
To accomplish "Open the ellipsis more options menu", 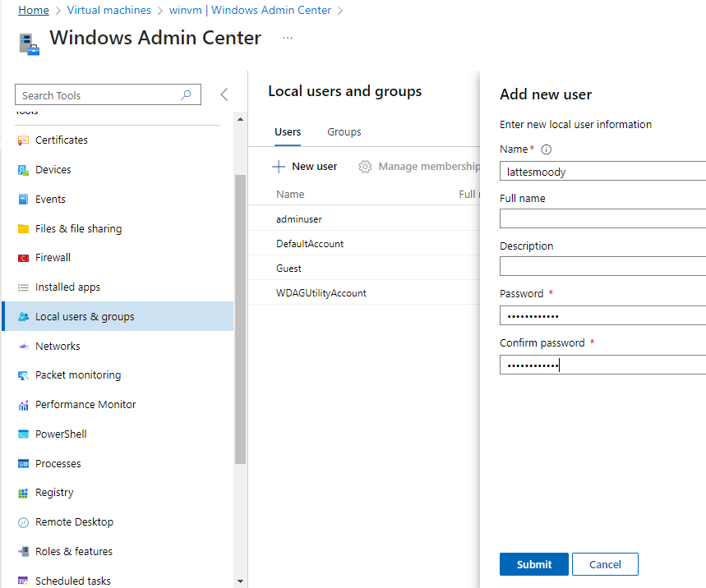I will [x=288, y=39].
